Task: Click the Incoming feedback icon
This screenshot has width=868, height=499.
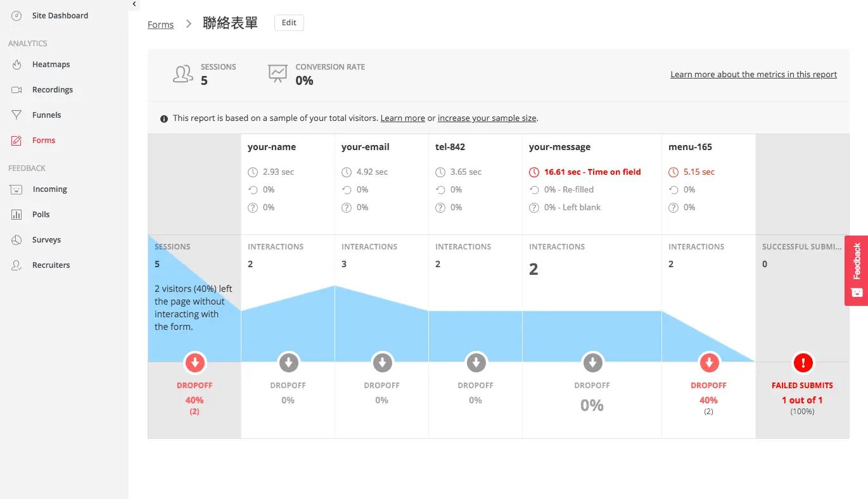Action: 17,189
